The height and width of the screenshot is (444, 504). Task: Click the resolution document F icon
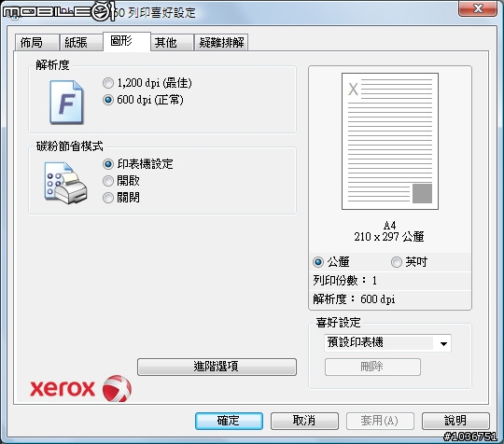[x=66, y=103]
